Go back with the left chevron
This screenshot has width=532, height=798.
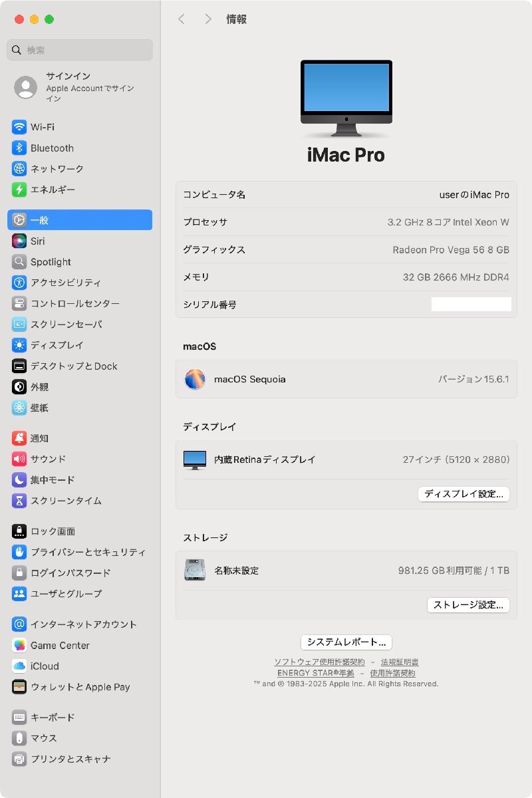181,19
